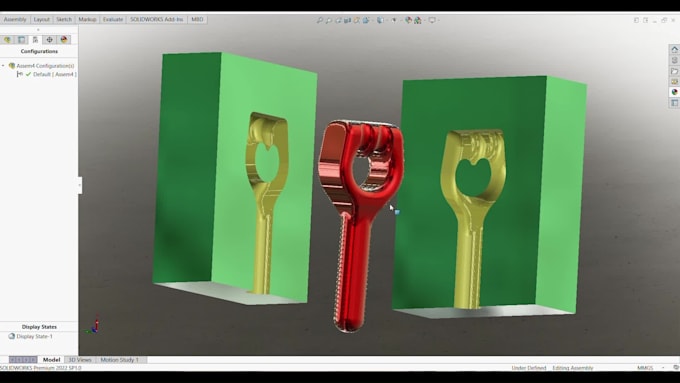Viewport: 680px width, 383px height.
Task: Click the status bar icon at far right
Action: pyautogui.click(x=676, y=368)
